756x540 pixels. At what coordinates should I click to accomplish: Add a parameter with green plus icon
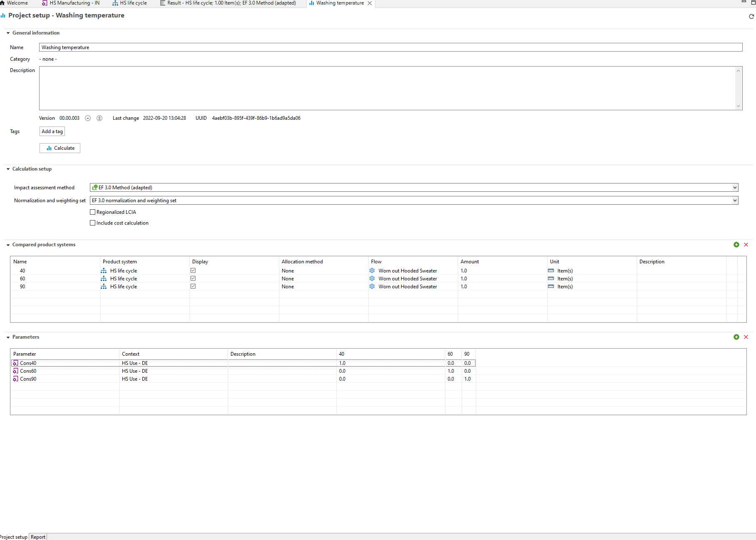tap(736, 337)
